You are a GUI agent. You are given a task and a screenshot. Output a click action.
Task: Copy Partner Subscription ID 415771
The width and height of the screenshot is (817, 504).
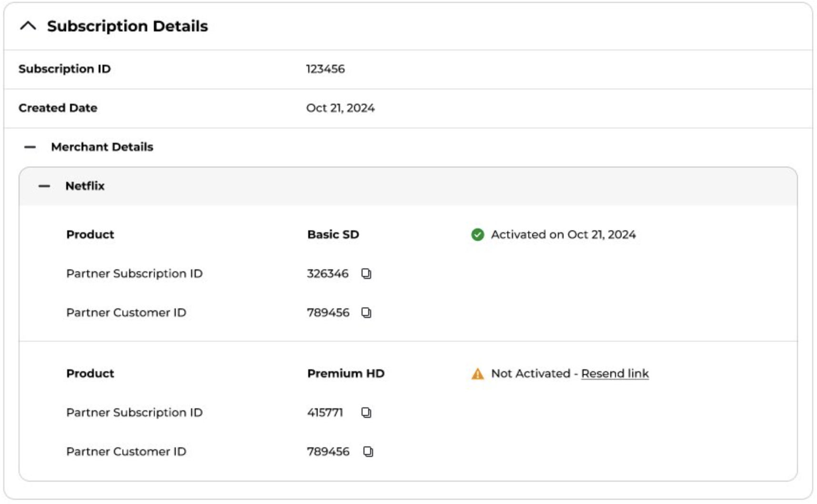pyautogui.click(x=366, y=413)
